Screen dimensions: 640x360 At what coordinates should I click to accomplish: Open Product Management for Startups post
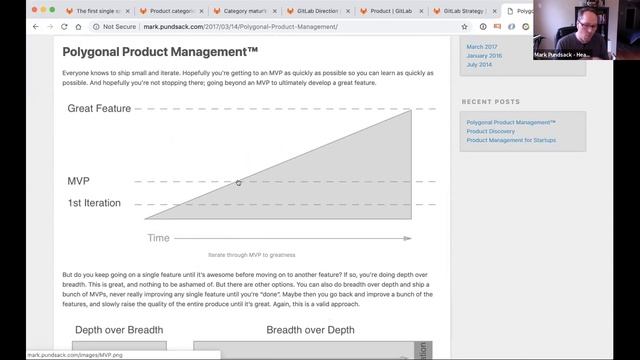[x=511, y=140]
